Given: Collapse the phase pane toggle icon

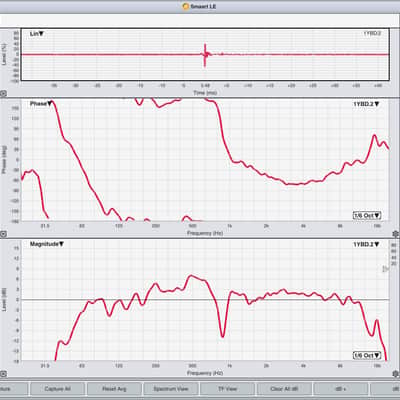Looking at the screenshot, I should [3, 234].
